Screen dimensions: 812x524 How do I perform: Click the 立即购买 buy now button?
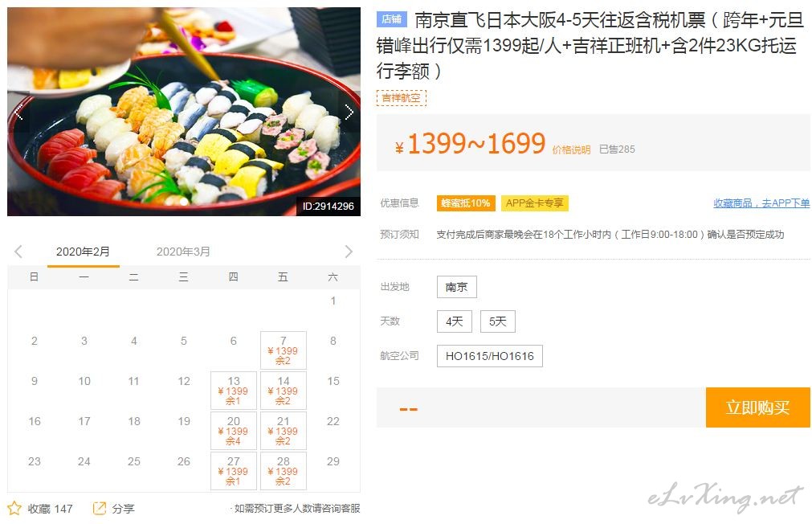tap(757, 407)
